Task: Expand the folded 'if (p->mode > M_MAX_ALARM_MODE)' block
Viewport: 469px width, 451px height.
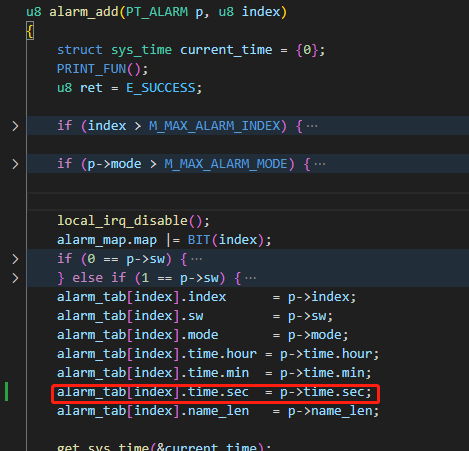Action: tap(15, 164)
